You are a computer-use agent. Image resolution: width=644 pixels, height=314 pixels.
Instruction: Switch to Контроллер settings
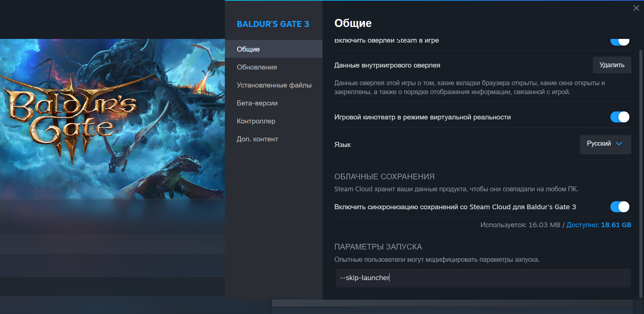pyautogui.click(x=274, y=121)
